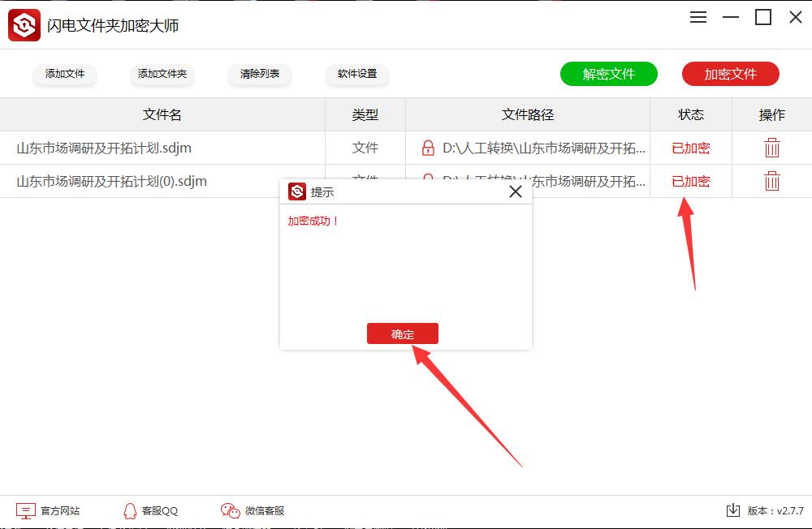Open the hamburger menu in the title bar
The height and width of the screenshot is (529, 812).
click(698, 18)
